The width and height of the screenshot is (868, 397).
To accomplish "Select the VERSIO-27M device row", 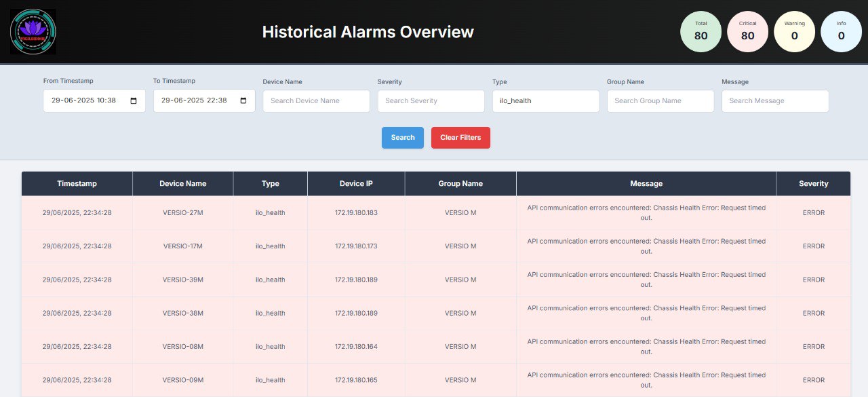I will coord(182,212).
